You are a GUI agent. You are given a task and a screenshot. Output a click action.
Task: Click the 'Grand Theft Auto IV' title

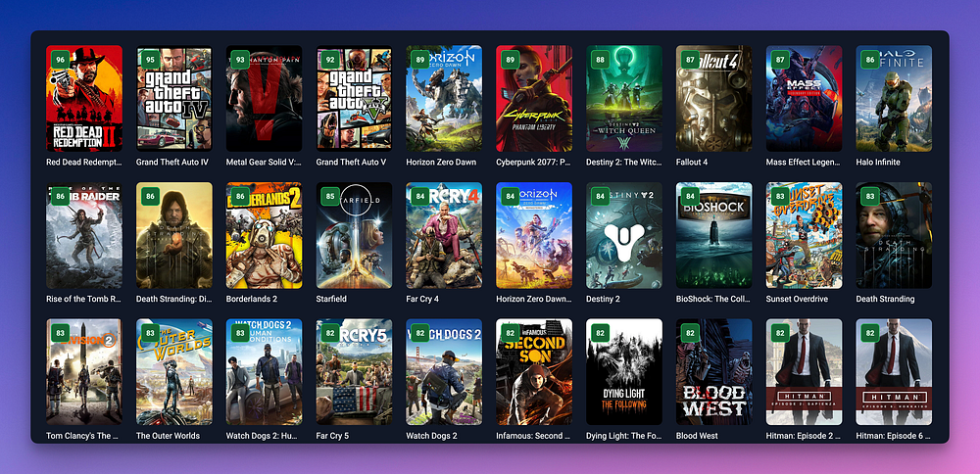pyautogui.click(x=172, y=162)
